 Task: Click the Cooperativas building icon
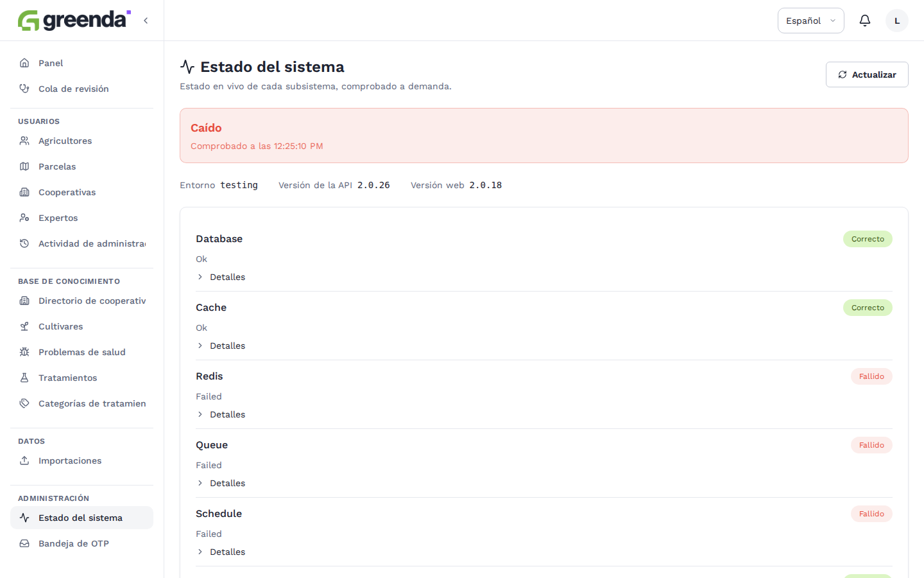24,192
